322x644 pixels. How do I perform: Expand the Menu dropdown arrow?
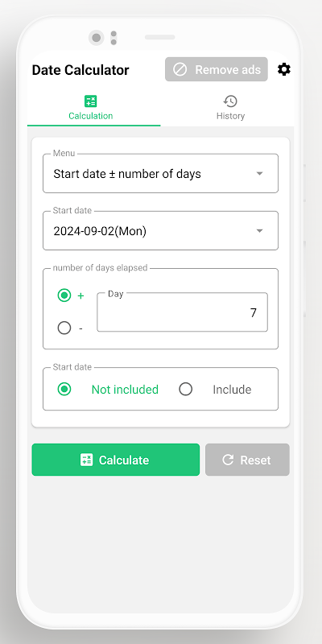259,173
